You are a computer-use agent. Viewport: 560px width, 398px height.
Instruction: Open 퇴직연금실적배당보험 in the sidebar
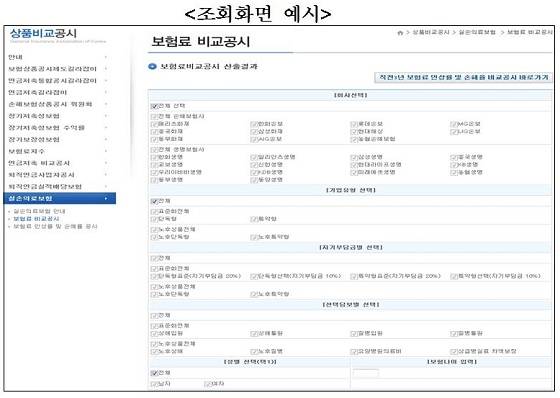45,186
